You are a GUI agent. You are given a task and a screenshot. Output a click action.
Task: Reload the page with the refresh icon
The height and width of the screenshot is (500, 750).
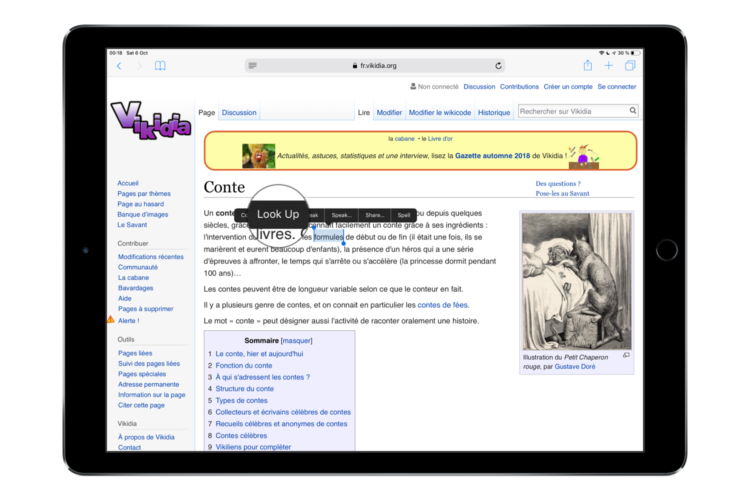pyautogui.click(x=498, y=66)
